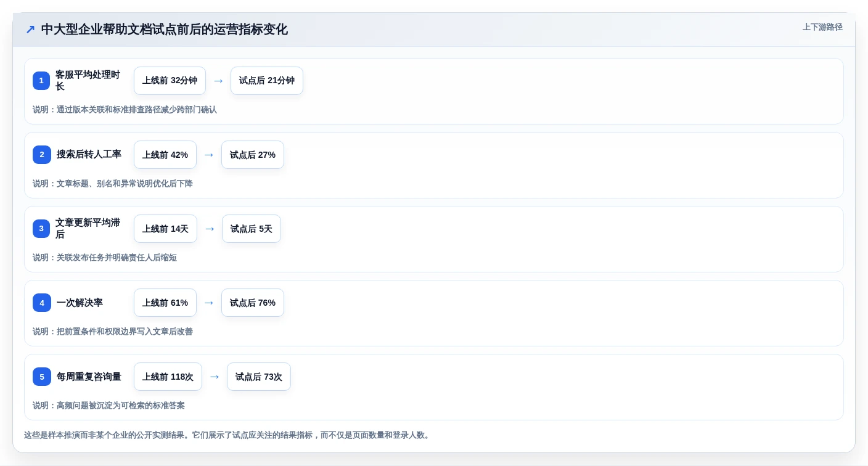Screen dimensions: 868x466
Task: Click the 文章更新平均滞后 metric name
Action: [88, 229]
